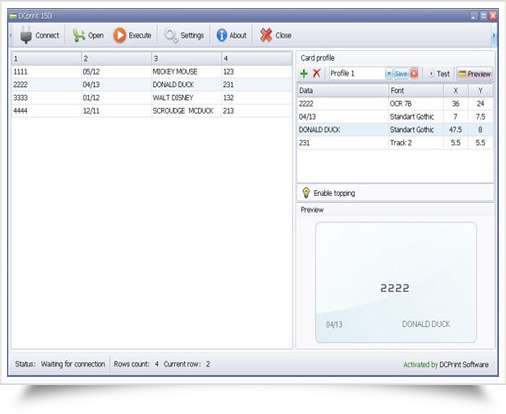This screenshot has width=506, height=414.
Task: Start printing with the Execute play icon
Action: [x=120, y=35]
